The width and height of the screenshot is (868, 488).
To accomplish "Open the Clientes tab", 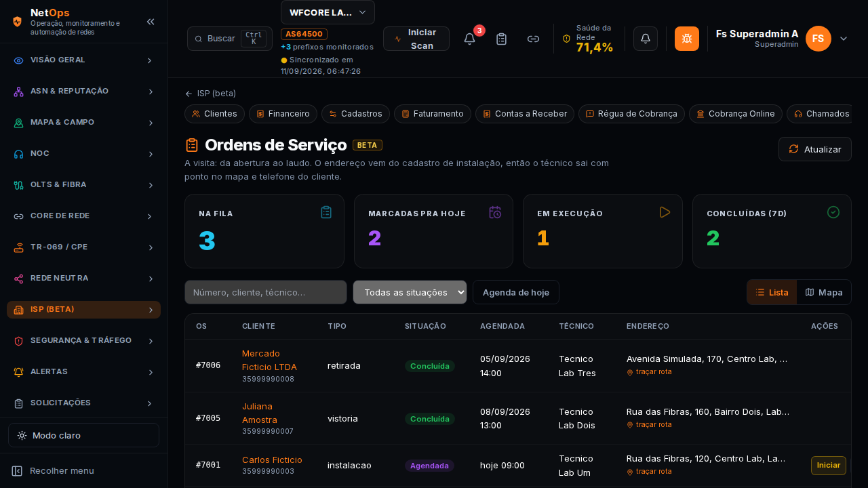I will pos(214,114).
